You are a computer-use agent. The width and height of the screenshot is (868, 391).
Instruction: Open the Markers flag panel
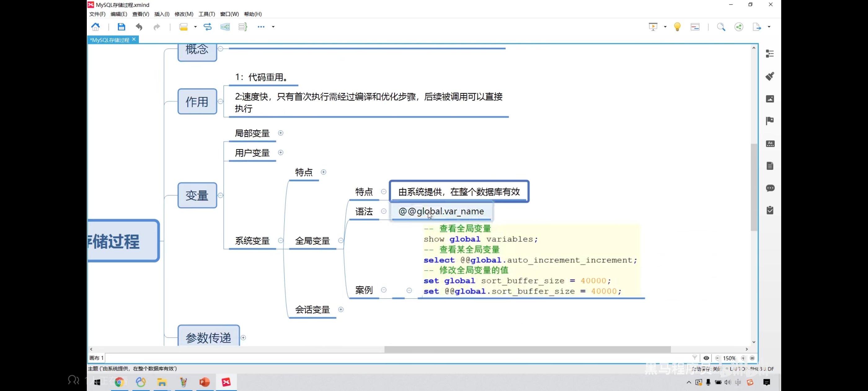pos(770,121)
